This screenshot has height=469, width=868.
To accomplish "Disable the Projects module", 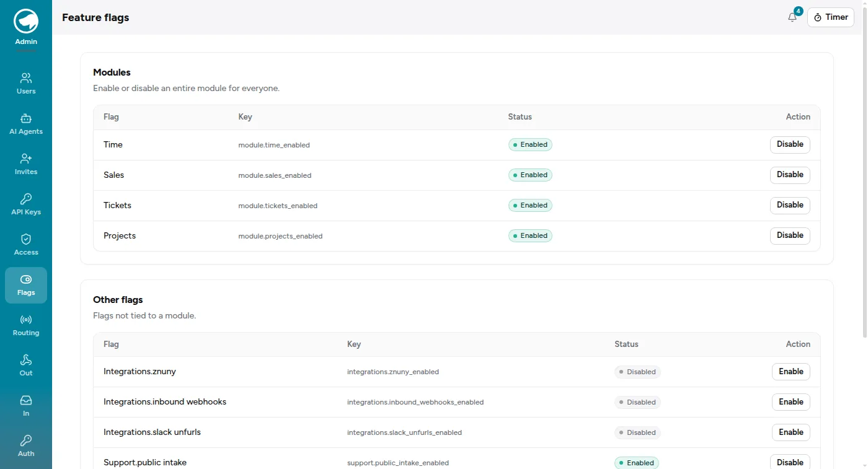I will pos(790,235).
